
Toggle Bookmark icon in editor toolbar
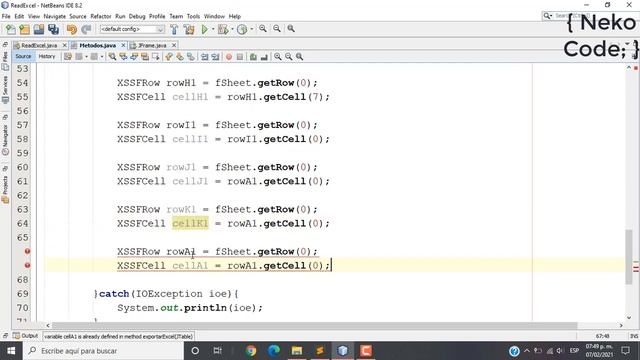191,57
